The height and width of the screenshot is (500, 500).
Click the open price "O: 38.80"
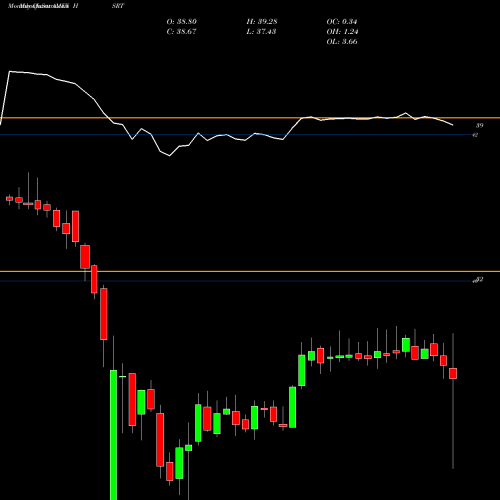pos(182,22)
